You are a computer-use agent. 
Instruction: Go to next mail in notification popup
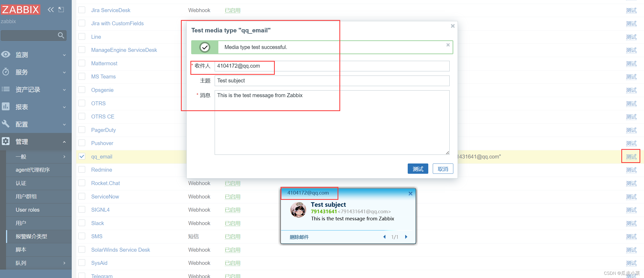click(406, 237)
